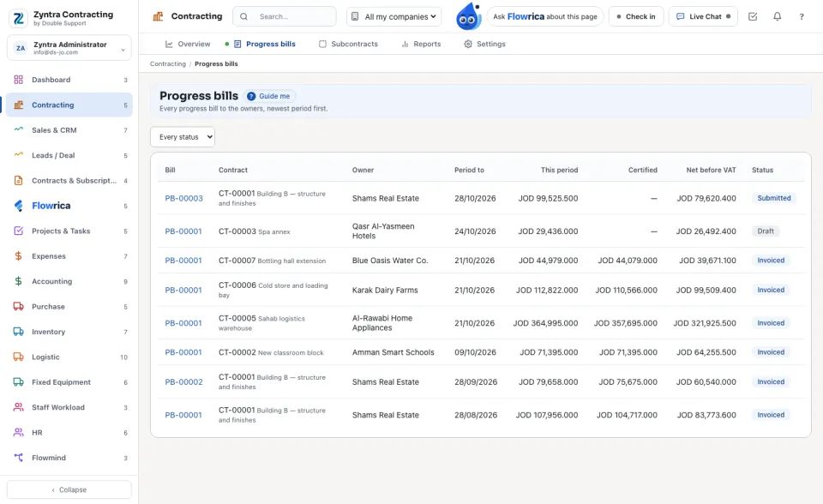The height and width of the screenshot is (504, 823).
Task: Open the Reports tab
Action: 421,44
